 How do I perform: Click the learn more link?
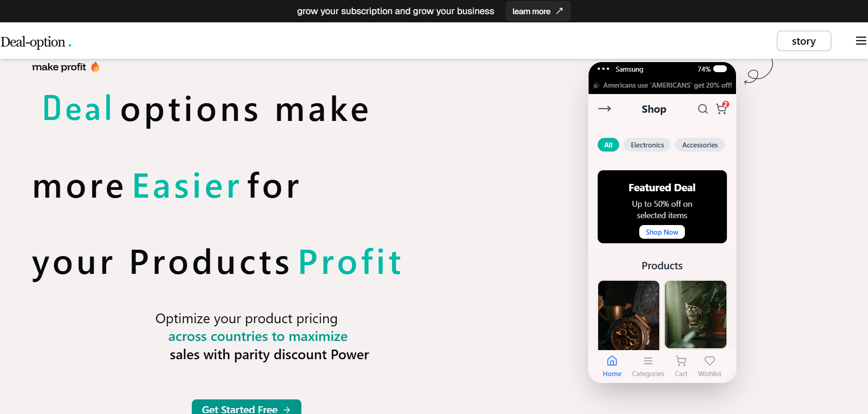537,11
